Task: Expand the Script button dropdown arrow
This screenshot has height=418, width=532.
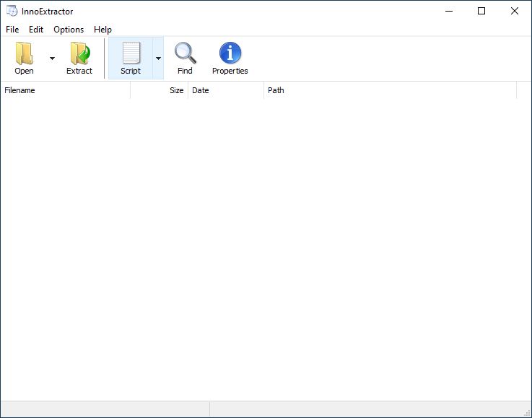Action: pyautogui.click(x=158, y=58)
